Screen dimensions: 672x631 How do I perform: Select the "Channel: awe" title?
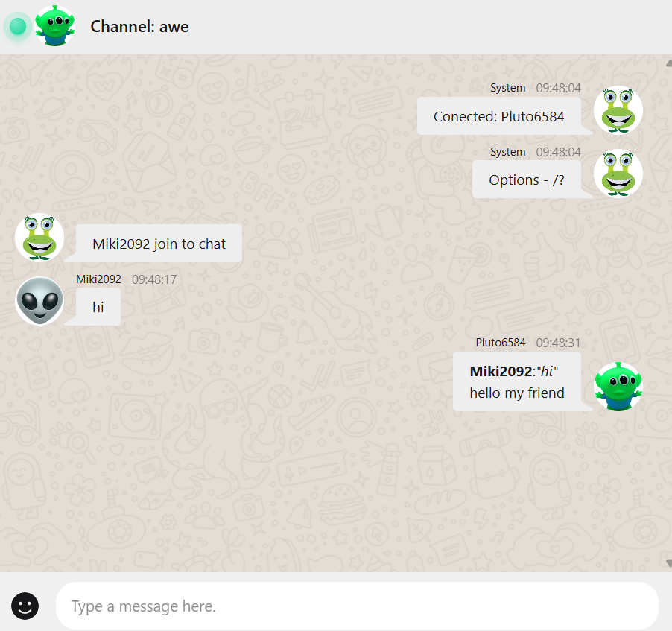point(139,27)
